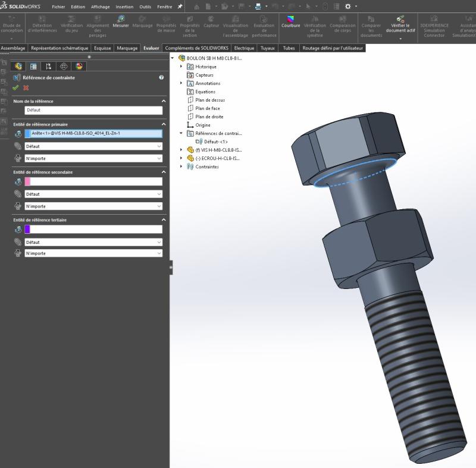Open the DimXpert crosshair tab icon
This screenshot has width=476, height=468.
tap(64, 66)
